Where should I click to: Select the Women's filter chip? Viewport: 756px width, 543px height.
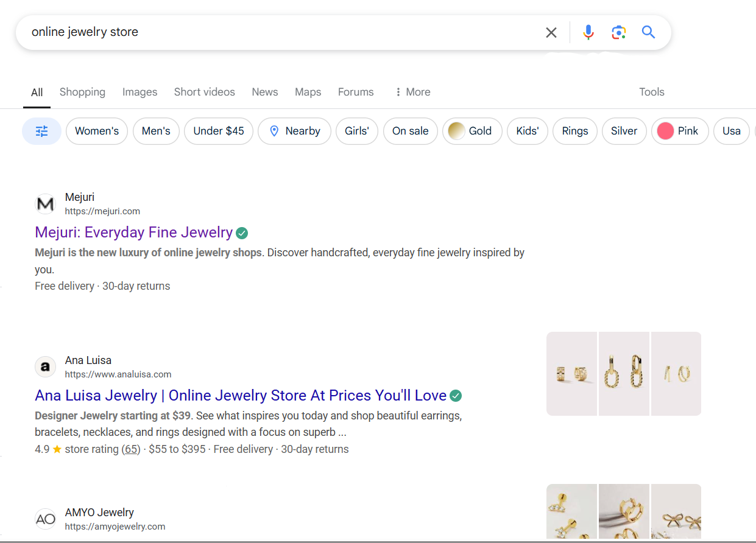[x=97, y=131]
